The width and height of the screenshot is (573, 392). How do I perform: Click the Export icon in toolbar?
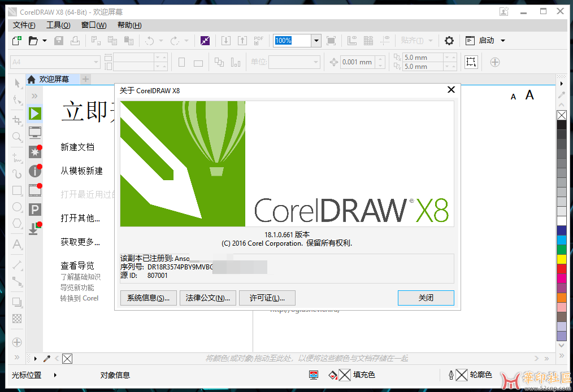click(242, 41)
